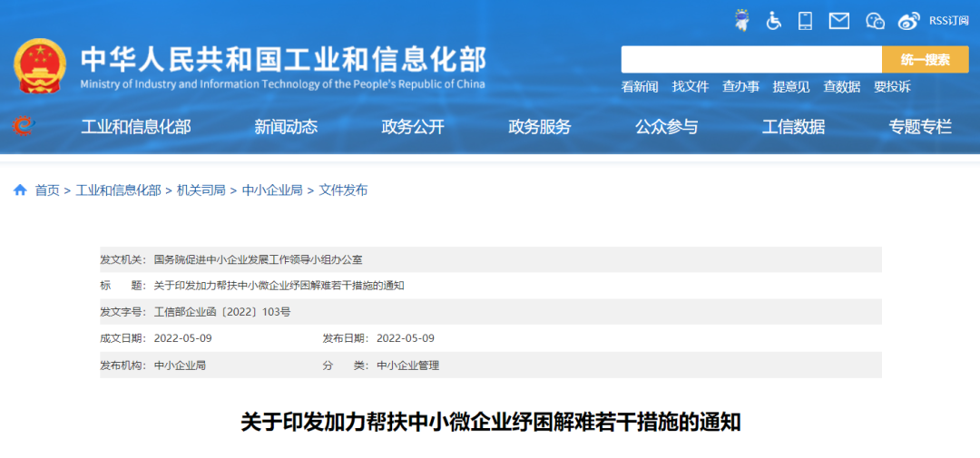Open the mobile version phone icon
Image resolution: width=980 pixels, height=458 pixels.
[805, 21]
